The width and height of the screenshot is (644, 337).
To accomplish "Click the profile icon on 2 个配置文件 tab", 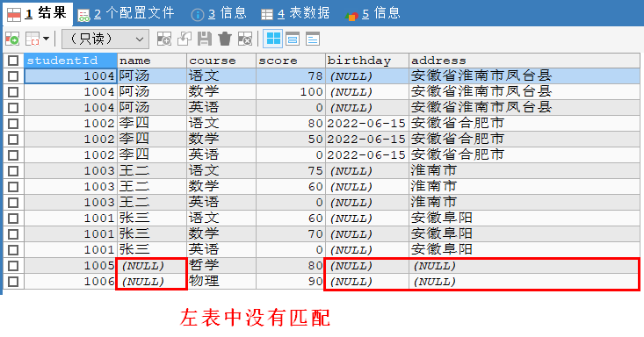I will [x=83, y=16].
